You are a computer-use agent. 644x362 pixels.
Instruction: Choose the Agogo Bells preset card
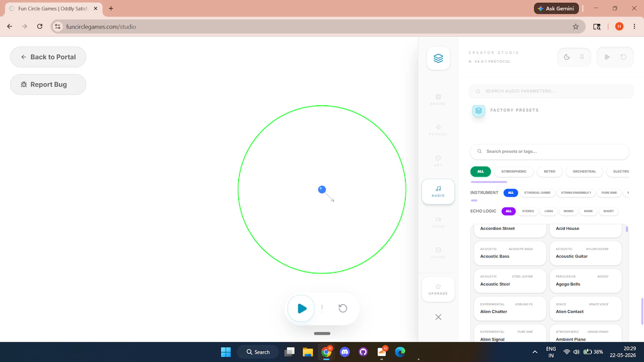586,281
